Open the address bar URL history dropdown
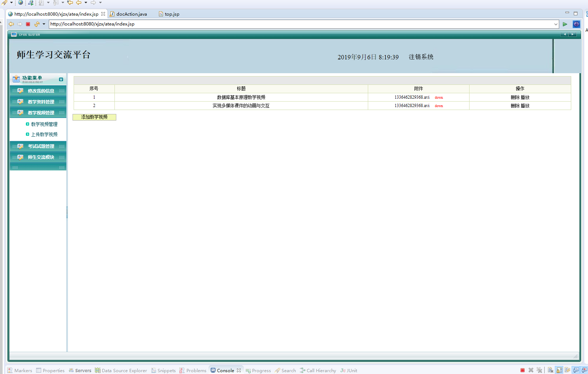Viewport: 588px width, 374px height. click(x=556, y=24)
